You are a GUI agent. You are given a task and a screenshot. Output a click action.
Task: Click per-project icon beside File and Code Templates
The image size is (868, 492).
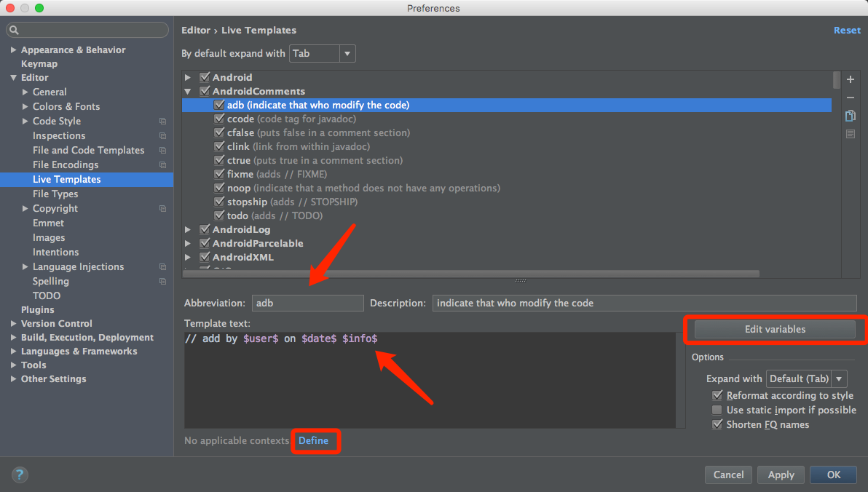point(163,151)
